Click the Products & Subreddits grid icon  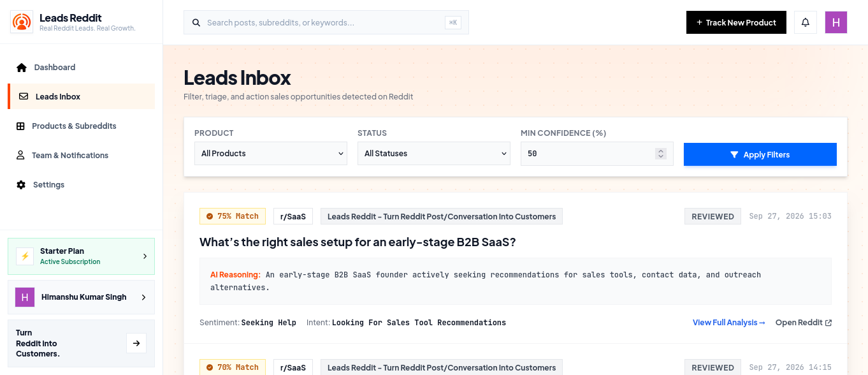pyautogui.click(x=20, y=126)
